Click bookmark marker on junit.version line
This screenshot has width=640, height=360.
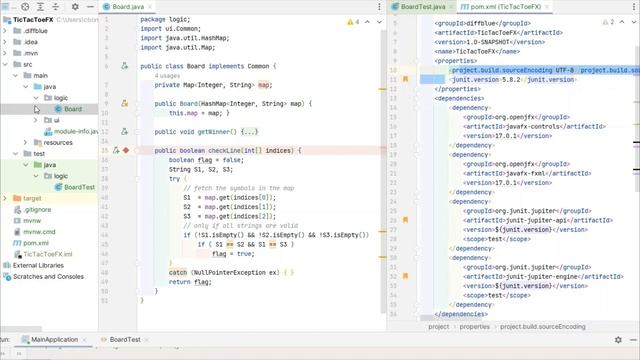[405, 79]
